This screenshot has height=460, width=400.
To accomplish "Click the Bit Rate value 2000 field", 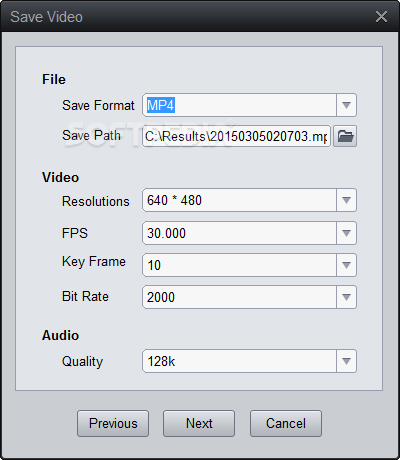I will (x=239, y=297).
